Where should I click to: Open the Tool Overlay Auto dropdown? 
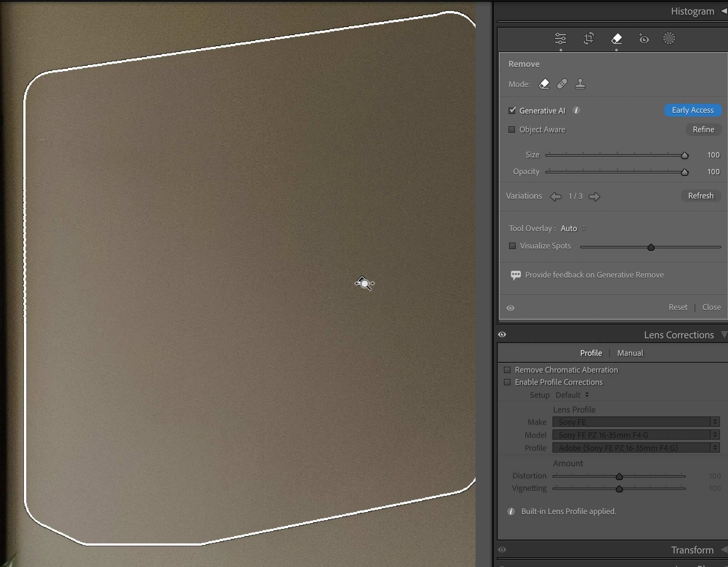[573, 228]
